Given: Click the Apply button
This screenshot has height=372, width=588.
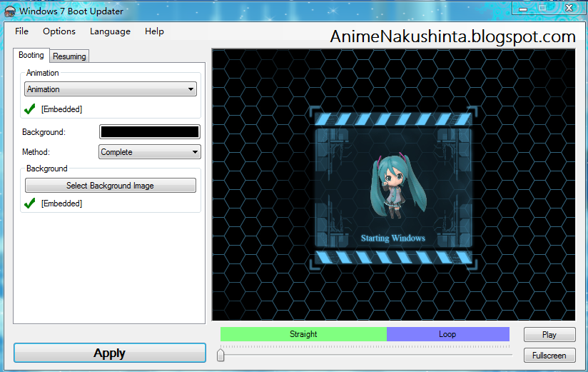Looking at the screenshot, I should click(x=109, y=353).
